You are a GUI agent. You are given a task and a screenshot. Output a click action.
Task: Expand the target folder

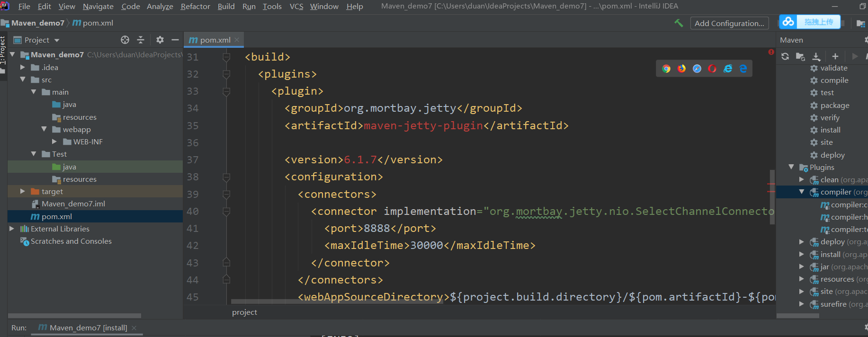click(x=22, y=191)
